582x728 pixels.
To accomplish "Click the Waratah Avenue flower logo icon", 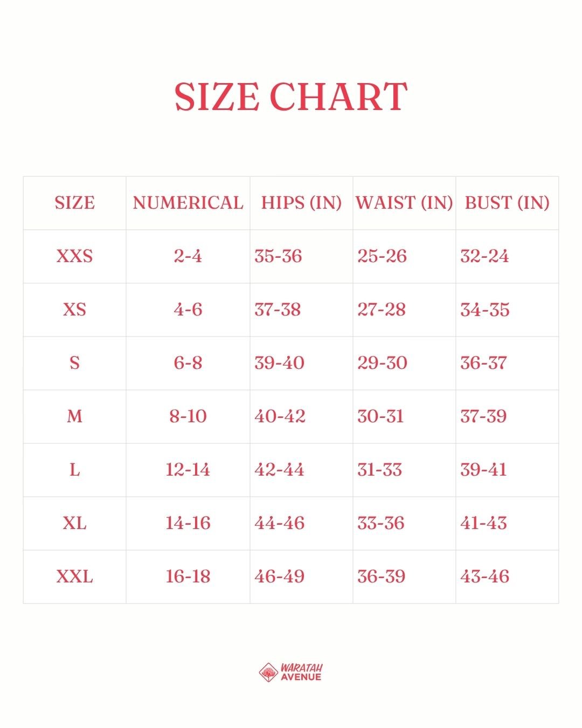I will click(268, 672).
